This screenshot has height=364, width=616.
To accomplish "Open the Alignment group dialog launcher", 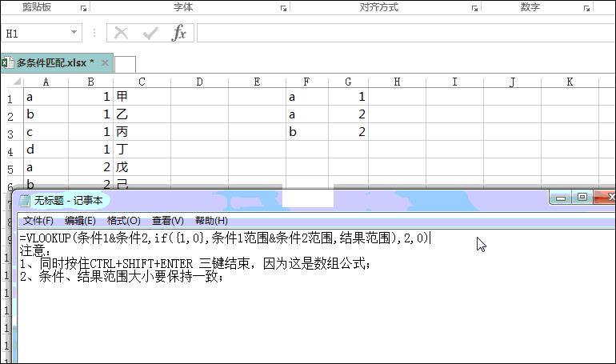I will 474,8.
